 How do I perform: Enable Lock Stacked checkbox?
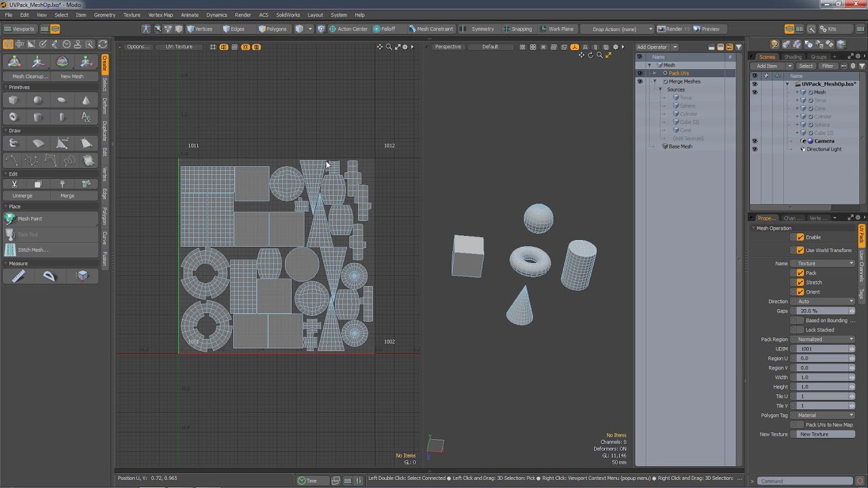[800, 329]
